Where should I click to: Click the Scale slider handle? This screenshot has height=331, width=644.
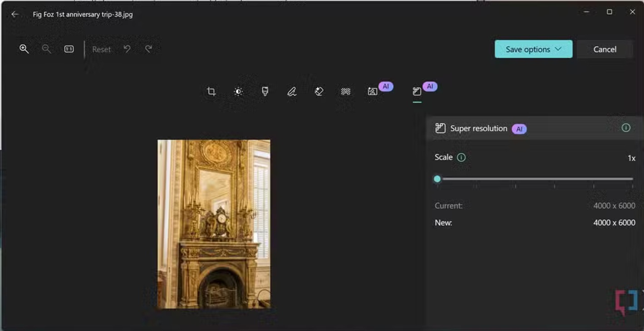click(x=437, y=179)
